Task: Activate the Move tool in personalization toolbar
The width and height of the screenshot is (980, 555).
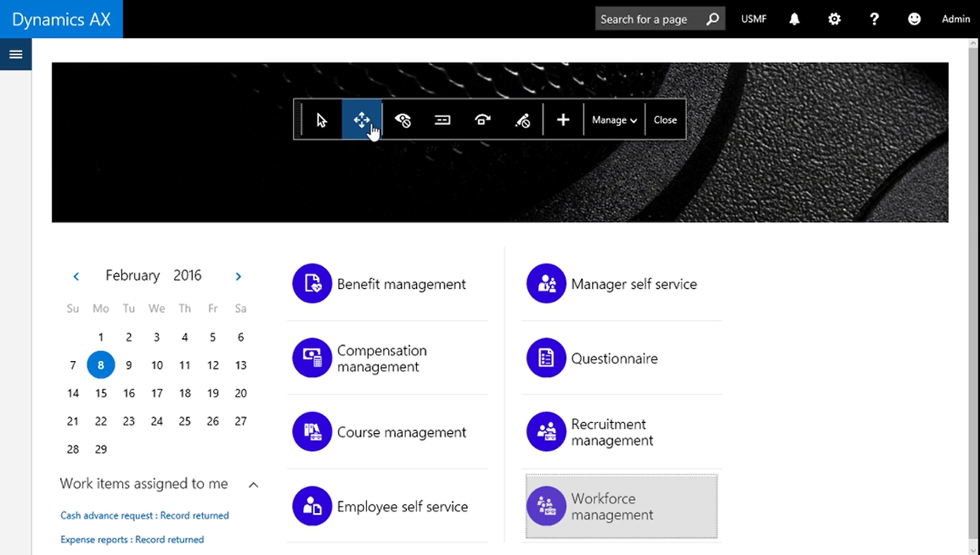Action: (x=362, y=120)
